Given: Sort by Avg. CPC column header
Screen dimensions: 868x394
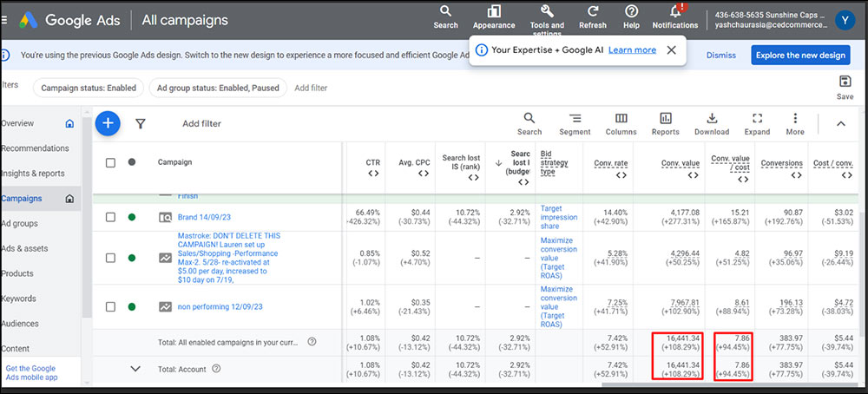Looking at the screenshot, I should pos(414,162).
